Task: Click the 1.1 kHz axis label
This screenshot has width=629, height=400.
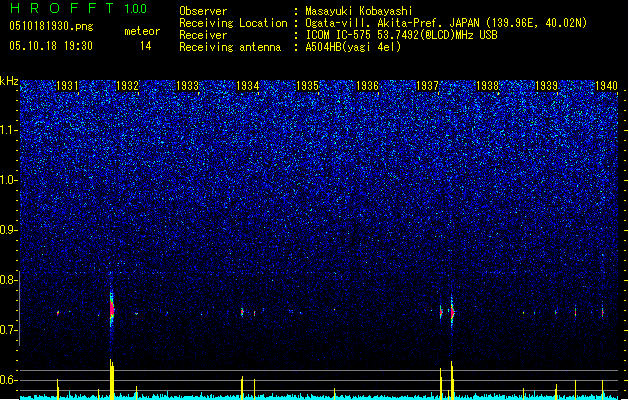Action: click(x=9, y=130)
